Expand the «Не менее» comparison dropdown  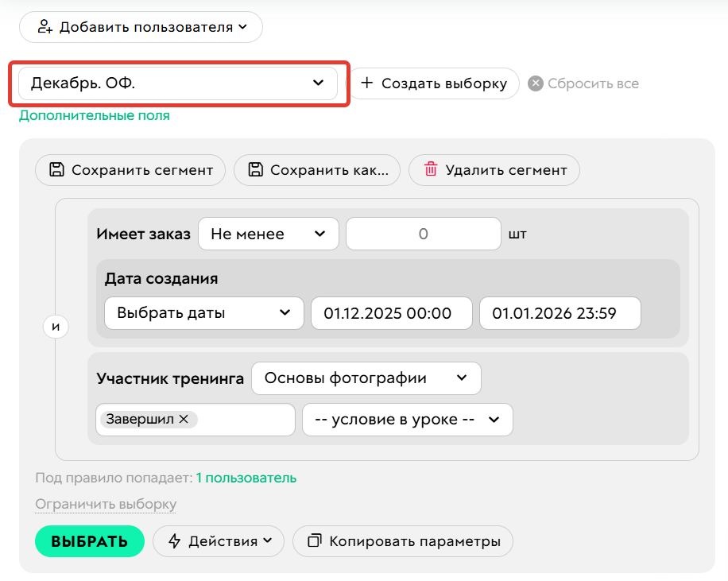(x=268, y=233)
